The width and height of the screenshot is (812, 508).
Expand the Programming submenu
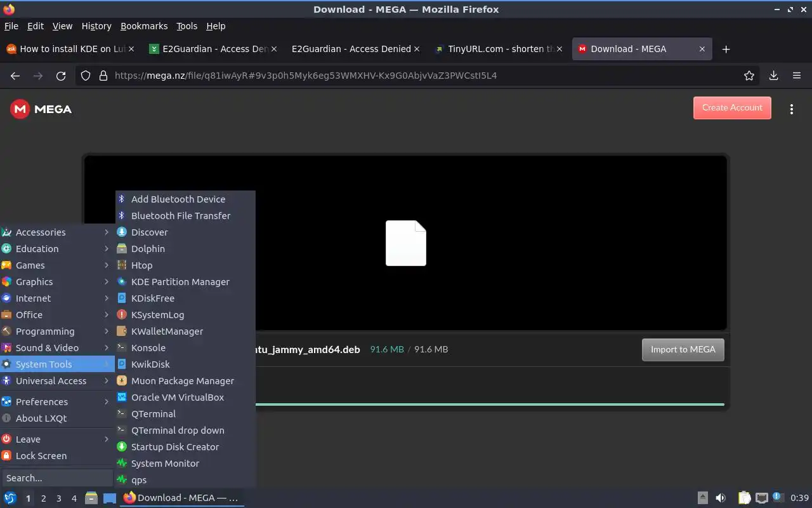pos(57,331)
